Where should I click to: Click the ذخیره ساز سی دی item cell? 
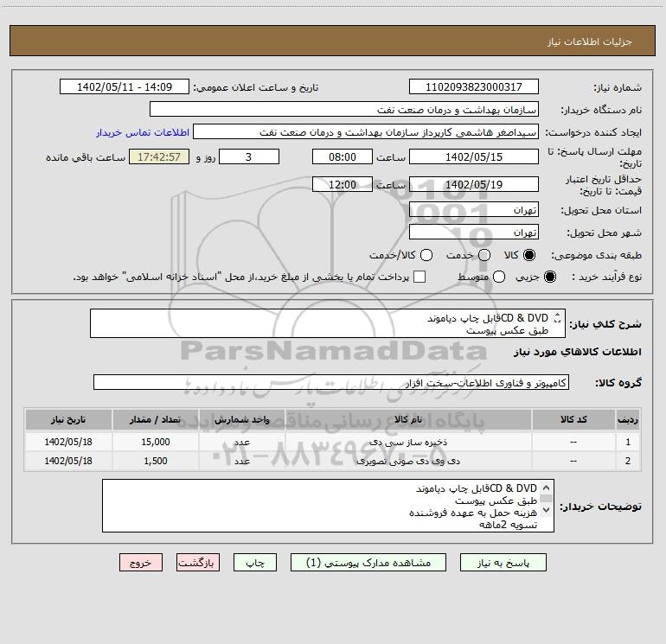[x=408, y=442]
